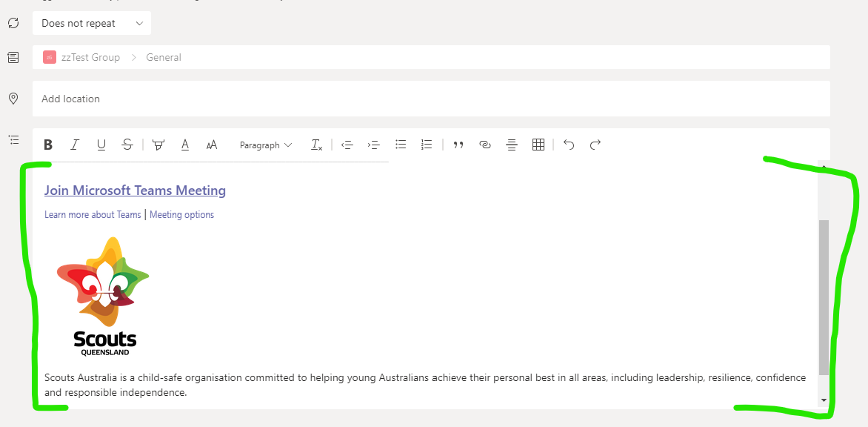Apply italic formatting
The height and width of the screenshot is (427, 868).
click(75, 145)
